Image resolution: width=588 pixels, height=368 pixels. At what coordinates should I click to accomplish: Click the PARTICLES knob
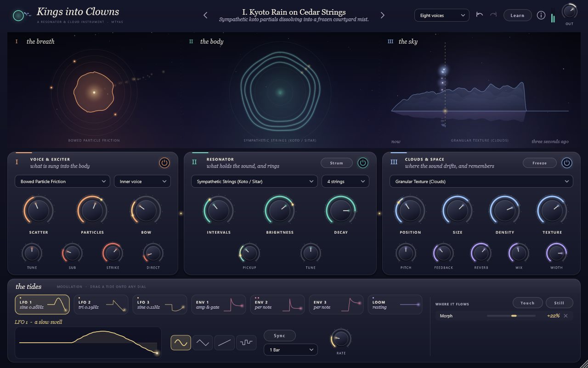[x=92, y=211]
